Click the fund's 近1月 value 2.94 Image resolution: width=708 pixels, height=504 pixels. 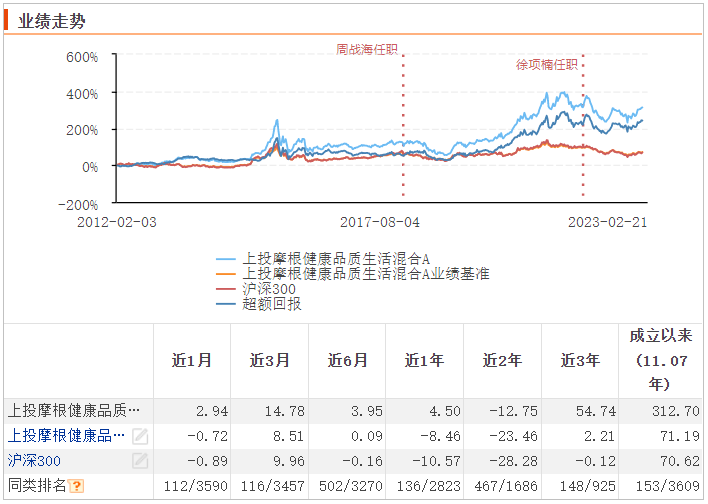pos(212,411)
